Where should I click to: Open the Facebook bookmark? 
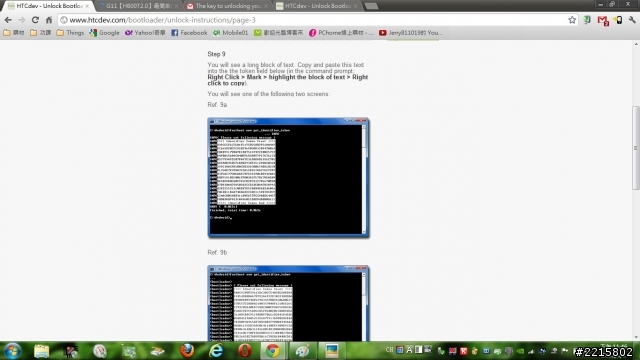189,33
